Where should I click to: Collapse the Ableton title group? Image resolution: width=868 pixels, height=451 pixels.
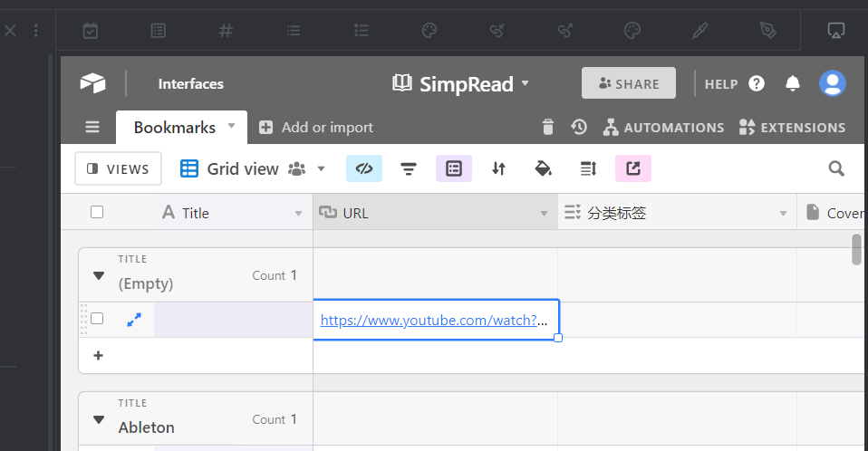point(99,419)
